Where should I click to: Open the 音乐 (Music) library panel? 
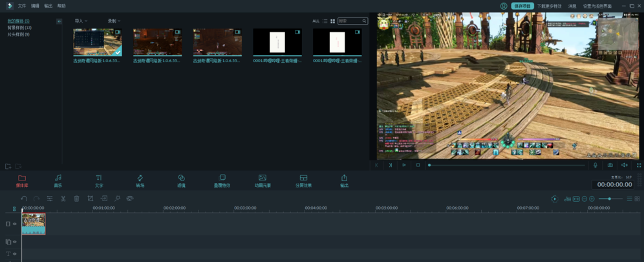click(58, 180)
